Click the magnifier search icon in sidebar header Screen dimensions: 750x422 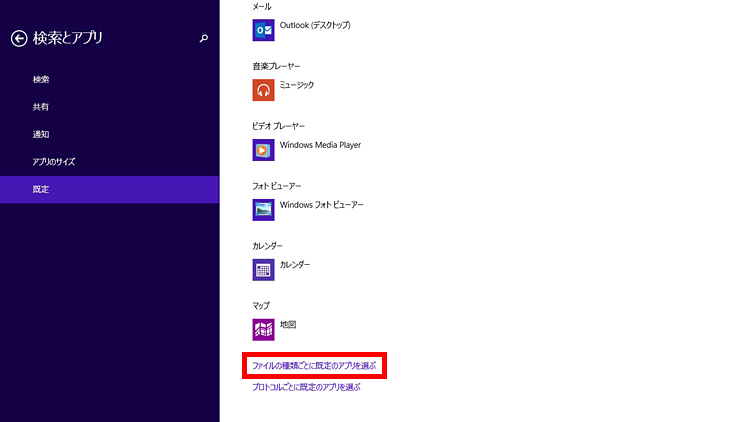[x=204, y=39]
